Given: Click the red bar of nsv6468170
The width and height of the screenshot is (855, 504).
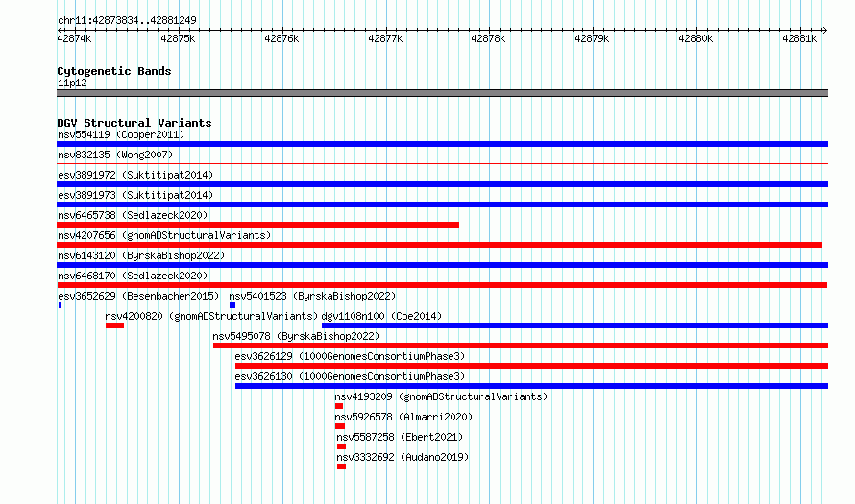Looking at the screenshot, I should pyautogui.click(x=442, y=285).
